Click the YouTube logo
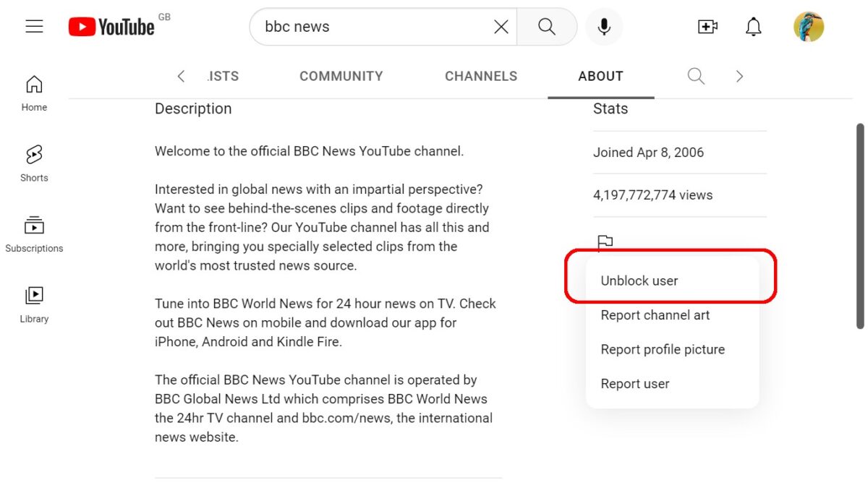 pos(112,27)
